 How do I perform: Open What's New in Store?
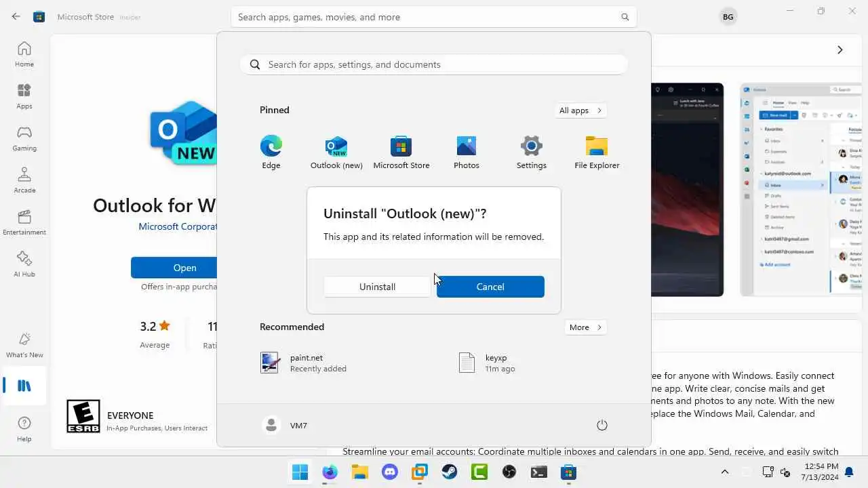[24, 345]
